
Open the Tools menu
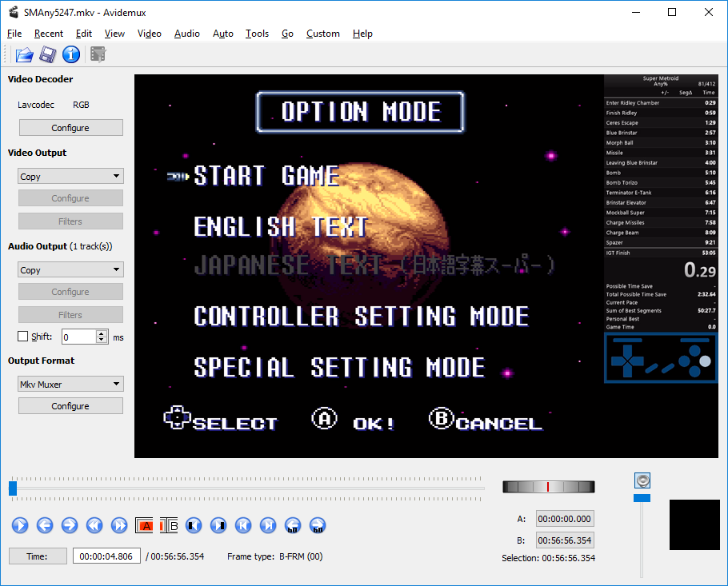click(258, 34)
